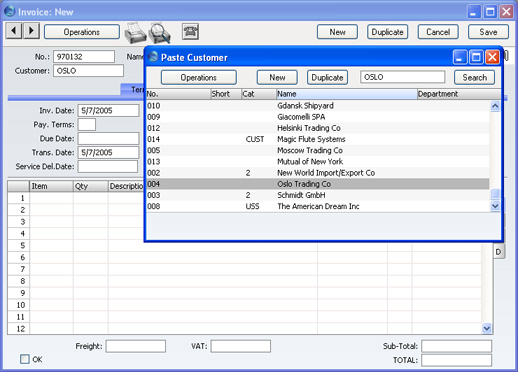The height and width of the screenshot is (372, 518).
Task: Click the D flip tab on grid
Action: coord(499,252)
